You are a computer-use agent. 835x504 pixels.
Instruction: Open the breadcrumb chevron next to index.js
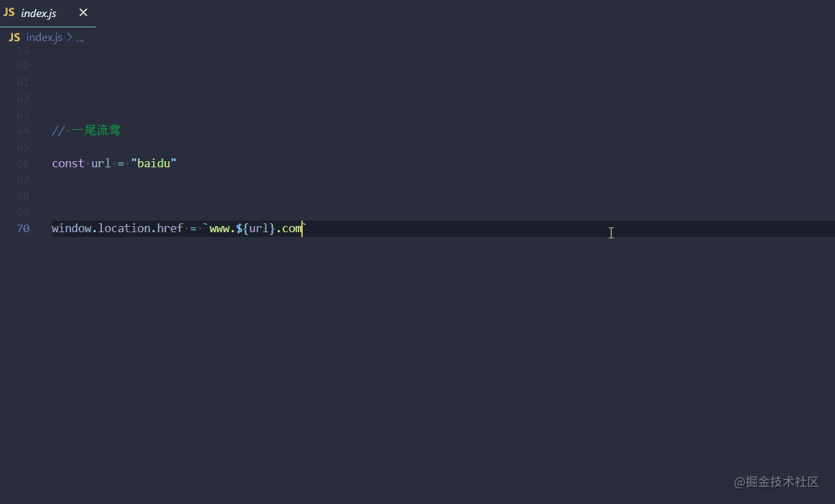[x=69, y=37]
